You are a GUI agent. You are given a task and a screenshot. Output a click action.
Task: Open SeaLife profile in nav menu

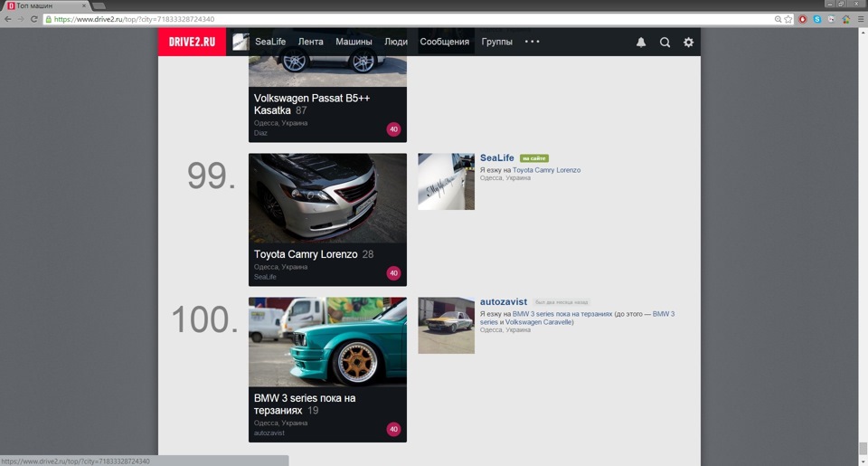coord(270,42)
